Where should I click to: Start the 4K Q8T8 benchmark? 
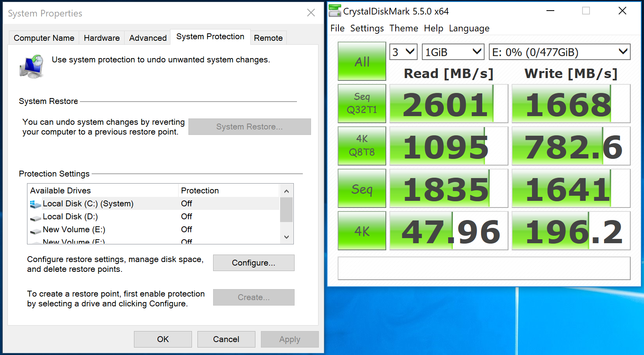point(362,146)
